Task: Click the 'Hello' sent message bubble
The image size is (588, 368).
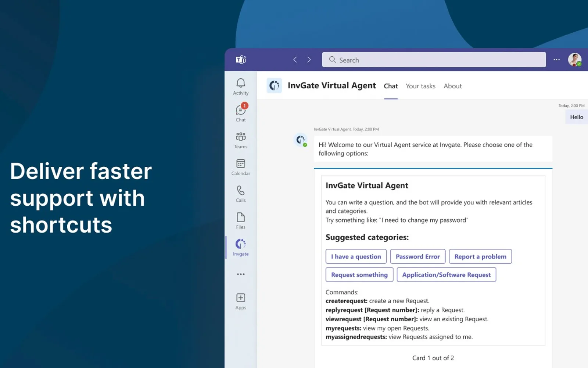Action: point(576,117)
